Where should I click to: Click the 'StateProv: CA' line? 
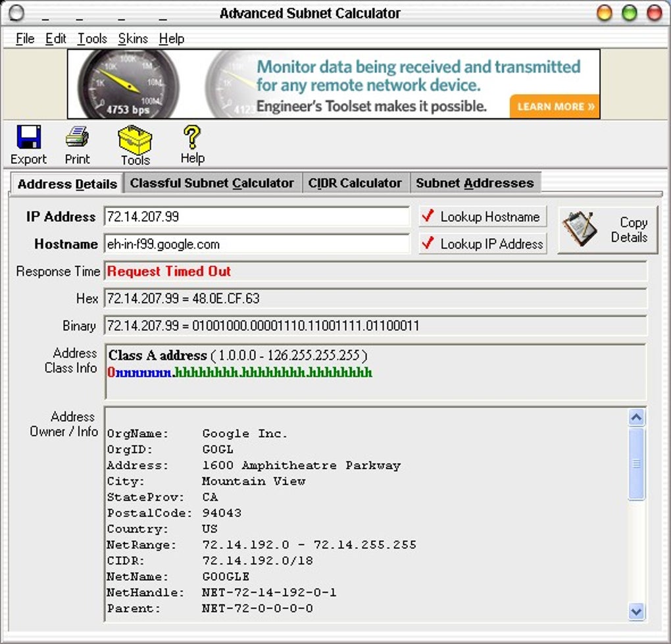click(x=162, y=497)
